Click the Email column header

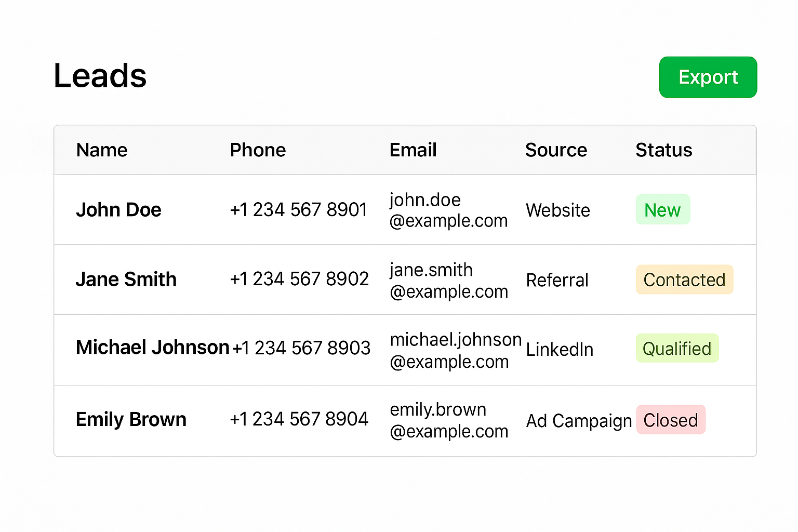pos(413,150)
